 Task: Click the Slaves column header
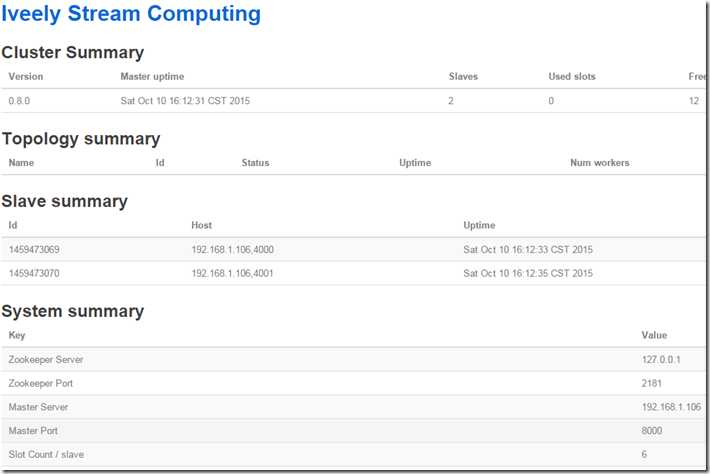click(463, 77)
